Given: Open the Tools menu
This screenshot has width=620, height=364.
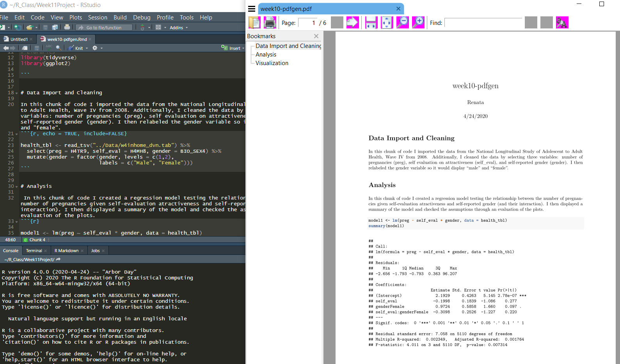Looking at the screenshot, I should click(187, 18).
